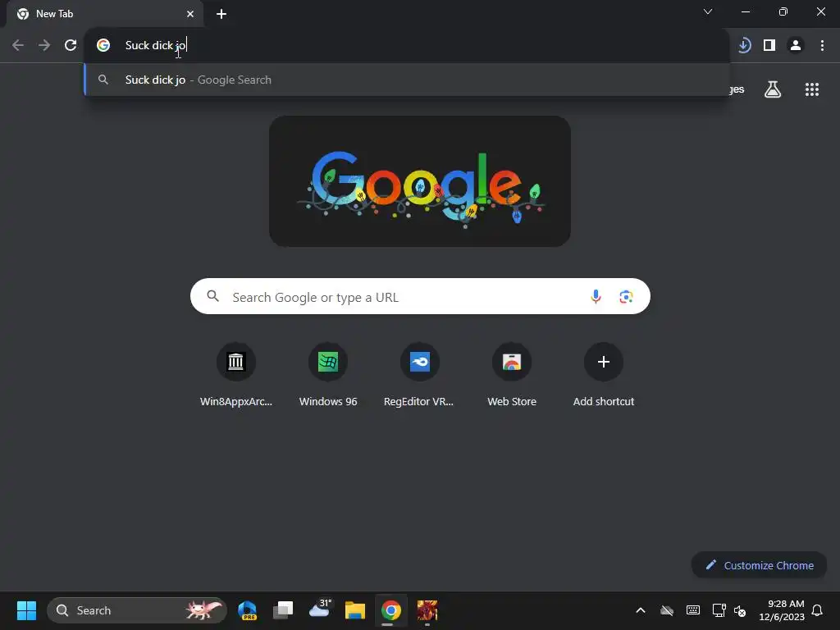Go back using the back arrow

(18, 46)
